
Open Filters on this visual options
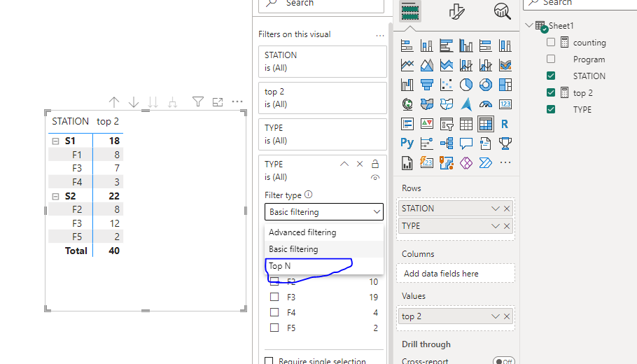380,35
